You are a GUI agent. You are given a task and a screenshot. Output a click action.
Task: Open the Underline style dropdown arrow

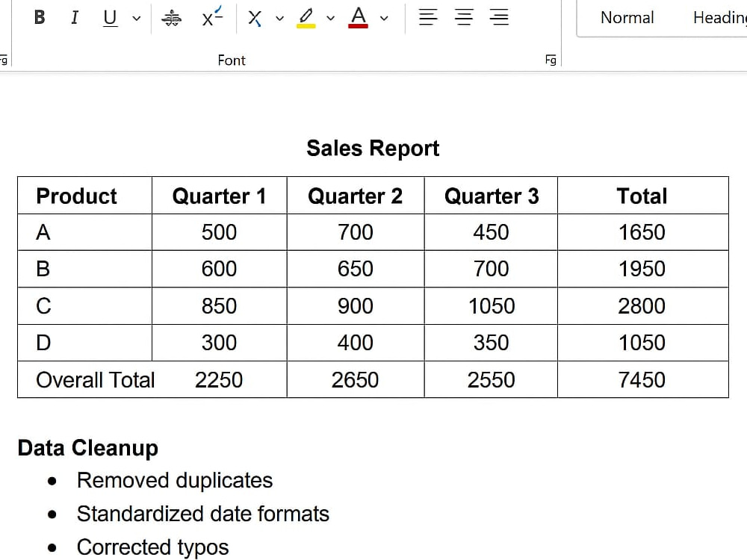pos(136,19)
